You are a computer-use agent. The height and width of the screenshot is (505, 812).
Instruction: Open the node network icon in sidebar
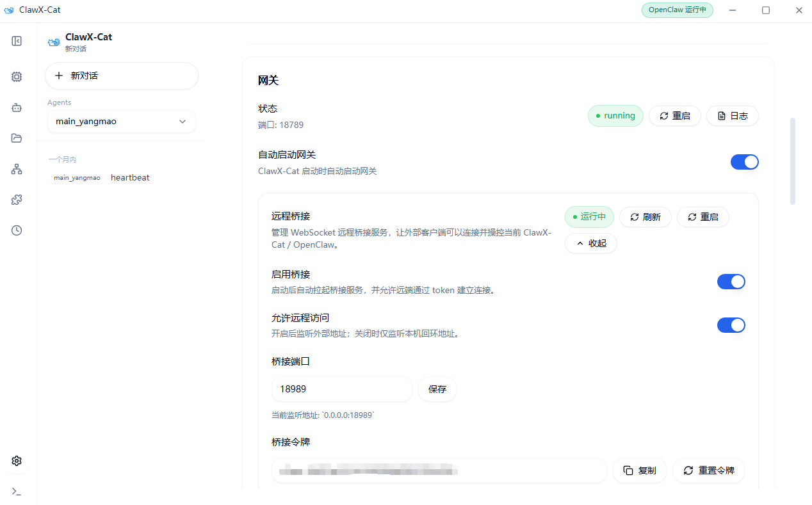tap(16, 168)
